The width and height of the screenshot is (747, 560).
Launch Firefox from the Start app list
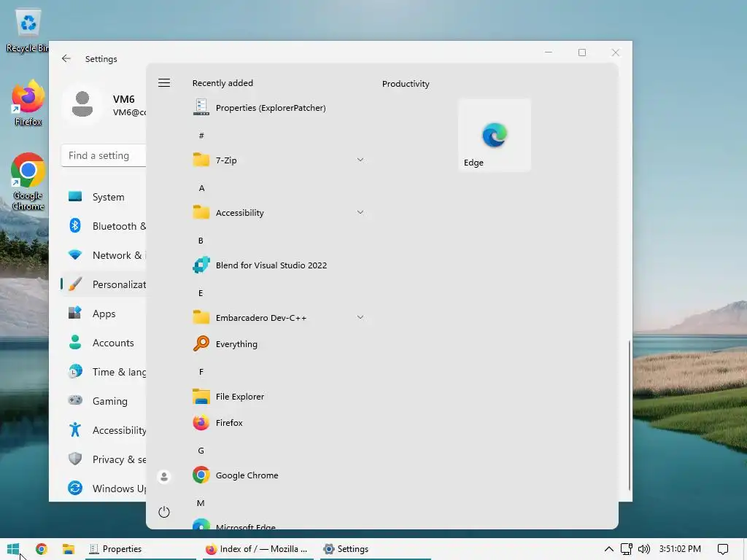[279, 423]
